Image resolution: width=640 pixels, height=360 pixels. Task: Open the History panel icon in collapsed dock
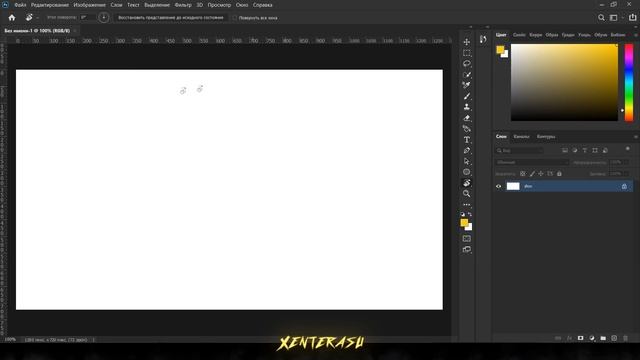(483, 39)
